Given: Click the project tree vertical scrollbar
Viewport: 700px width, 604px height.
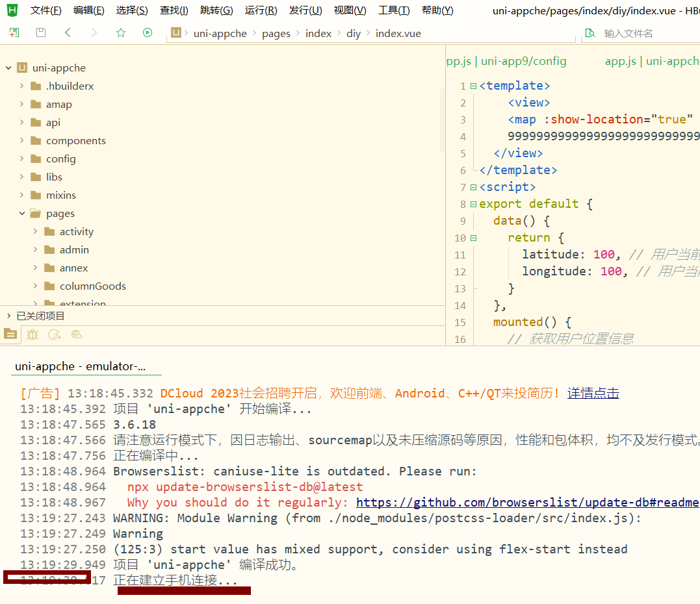Looking at the screenshot, I should click(x=443, y=120).
